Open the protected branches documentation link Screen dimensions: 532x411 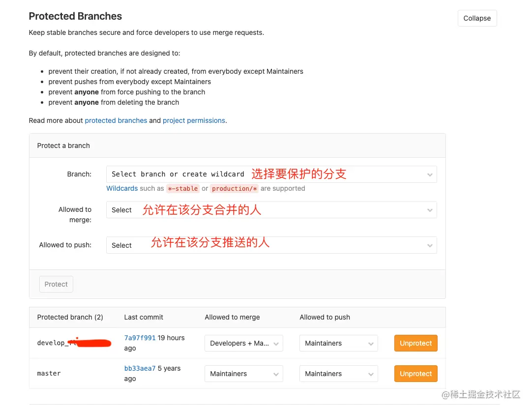pyautogui.click(x=116, y=120)
